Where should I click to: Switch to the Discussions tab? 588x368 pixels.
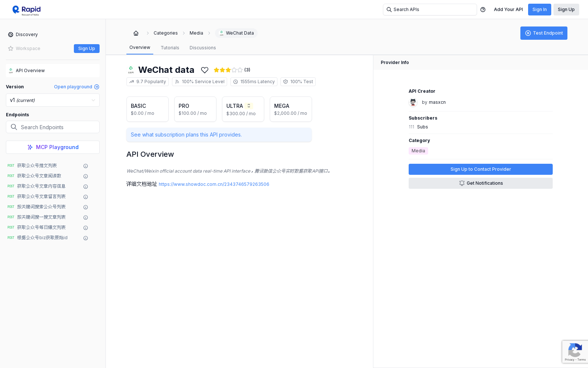[x=203, y=48]
